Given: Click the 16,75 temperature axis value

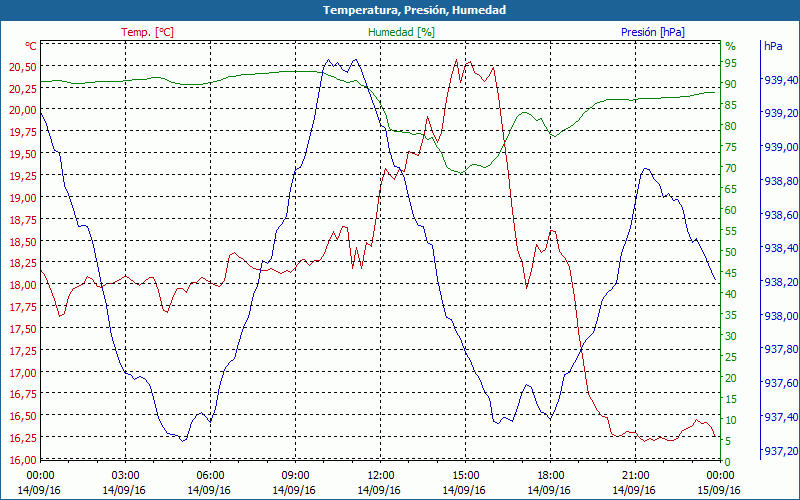Looking at the screenshot, I should click(23, 394).
